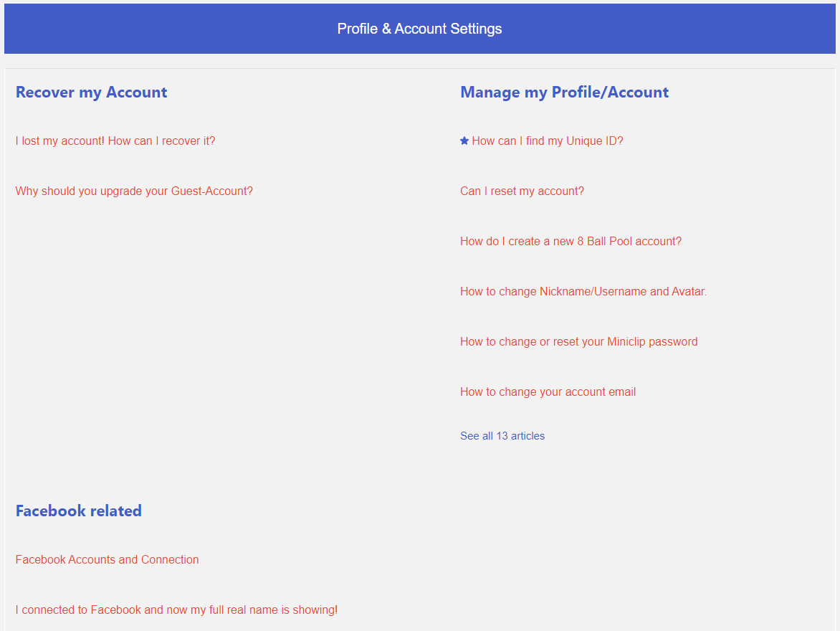Click the word 'Avatar' in nickname link
Screen dimensions: 840x631
pyautogui.click(x=688, y=292)
